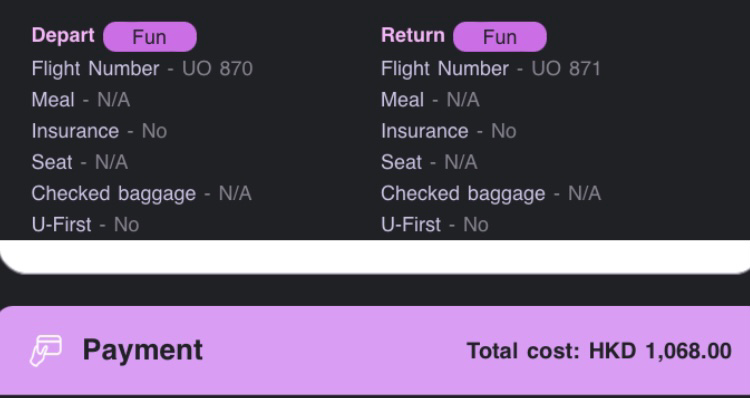Click the depart Seat N/A row

tap(79, 162)
